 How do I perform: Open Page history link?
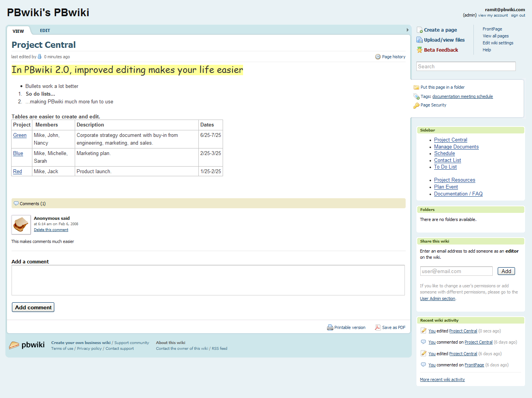tap(394, 57)
